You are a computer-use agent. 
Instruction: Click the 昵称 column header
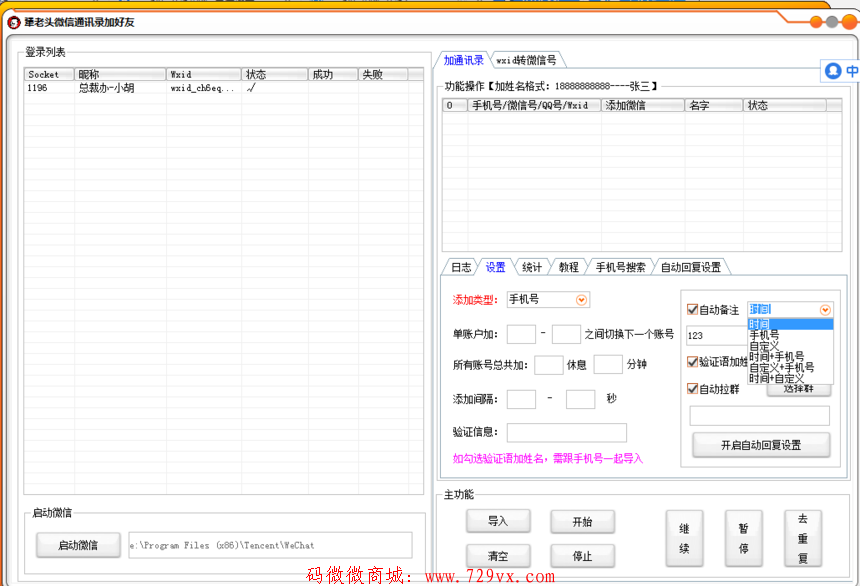coord(120,74)
